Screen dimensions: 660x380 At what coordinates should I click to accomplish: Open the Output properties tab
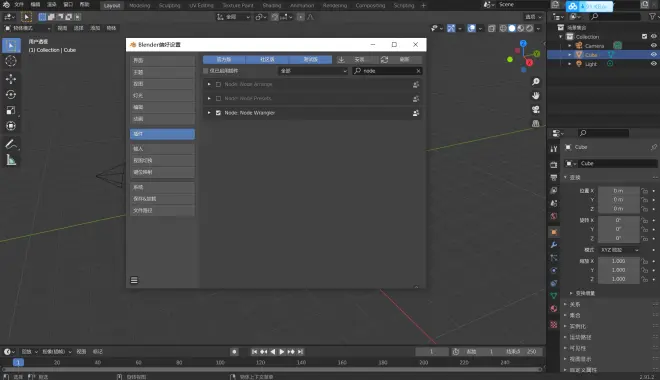point(554,178)
